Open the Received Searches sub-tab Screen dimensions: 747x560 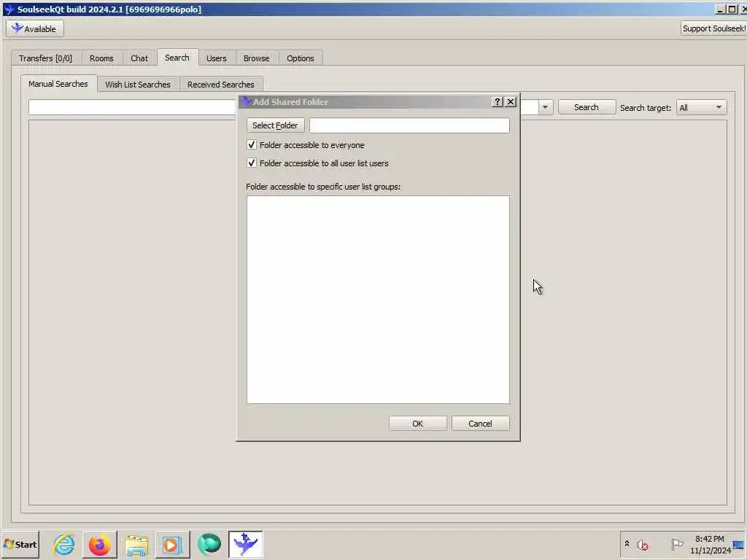[x=221, y=85]
